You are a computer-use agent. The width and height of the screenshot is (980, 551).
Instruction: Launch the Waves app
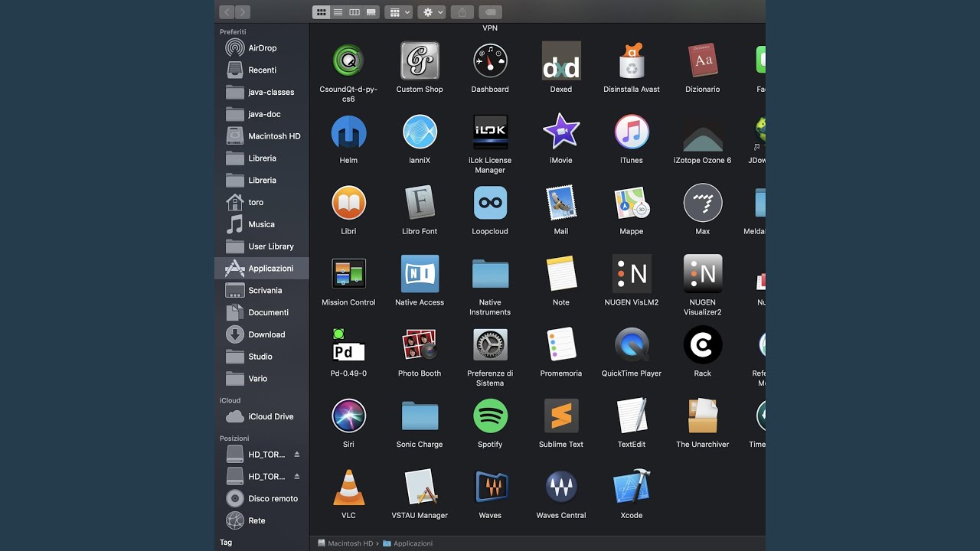point(490,487)
